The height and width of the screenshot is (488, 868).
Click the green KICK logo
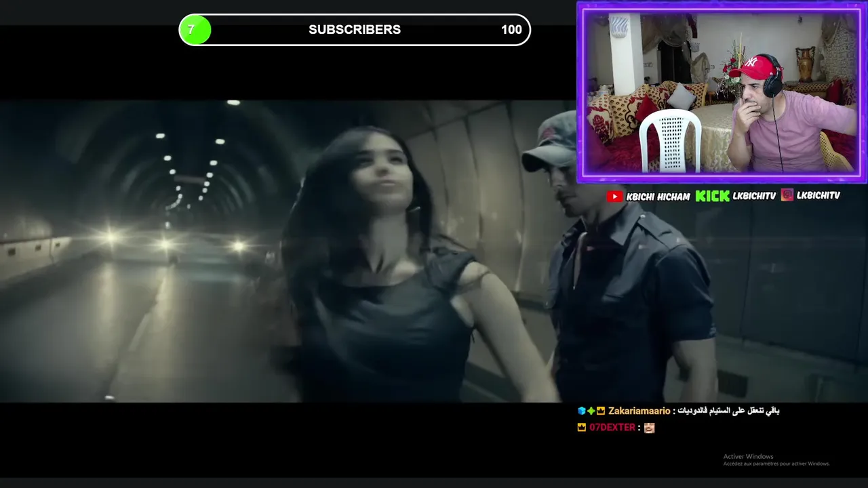point(712,196)
